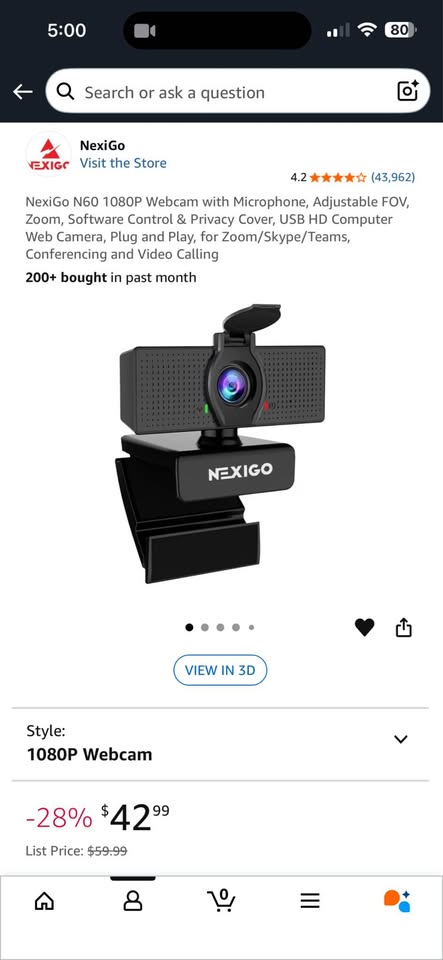Image resolution: width=443 pixels, height=960 pixels.
Task: Tap the magnifying glass search icon
Action: (65, 92)
